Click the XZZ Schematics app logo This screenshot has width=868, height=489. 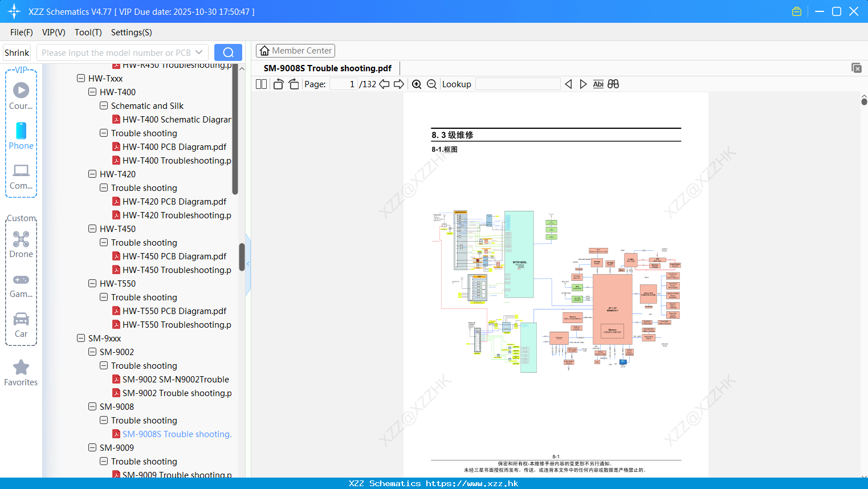coord(14,11)
